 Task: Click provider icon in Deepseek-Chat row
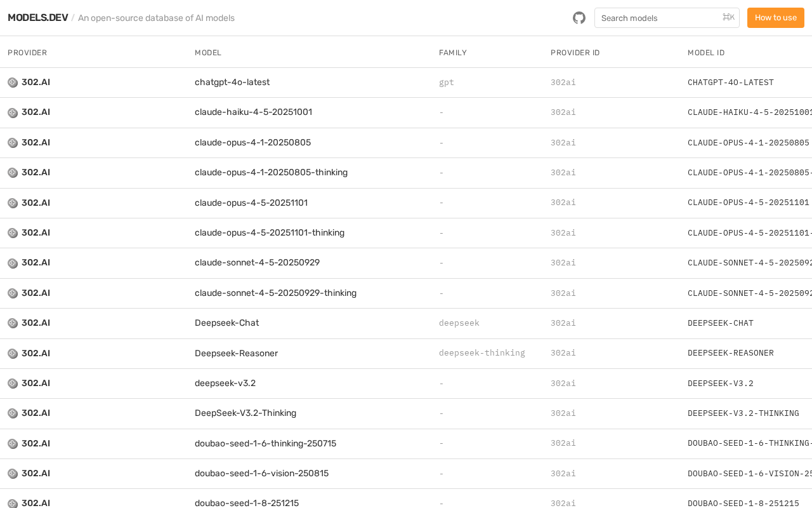[x=13, y=323]
